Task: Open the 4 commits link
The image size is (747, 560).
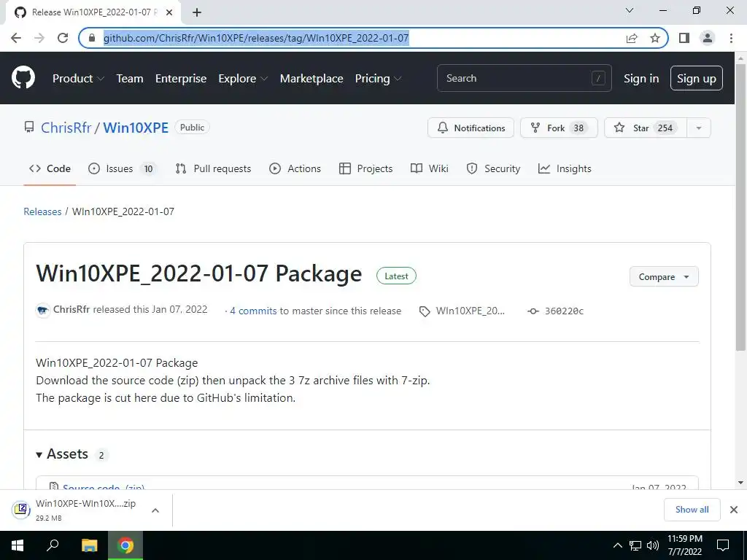Action: (253, 311)
